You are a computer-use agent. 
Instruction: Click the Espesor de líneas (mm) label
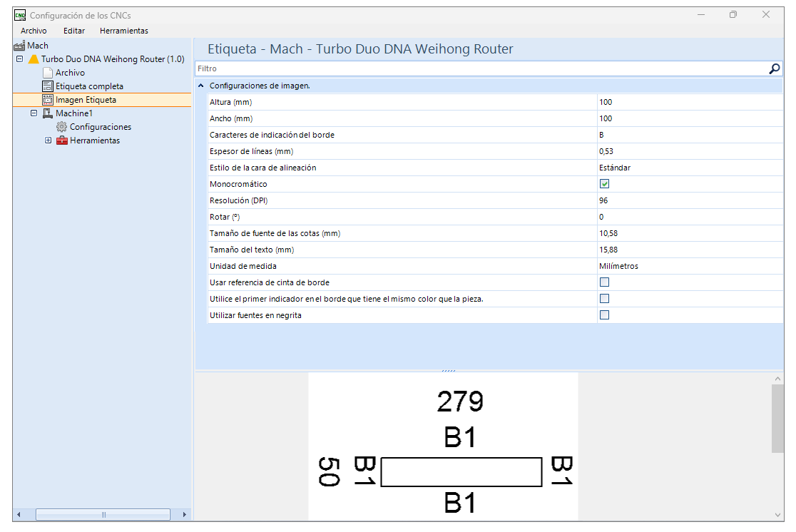click(x=251, y=151)
